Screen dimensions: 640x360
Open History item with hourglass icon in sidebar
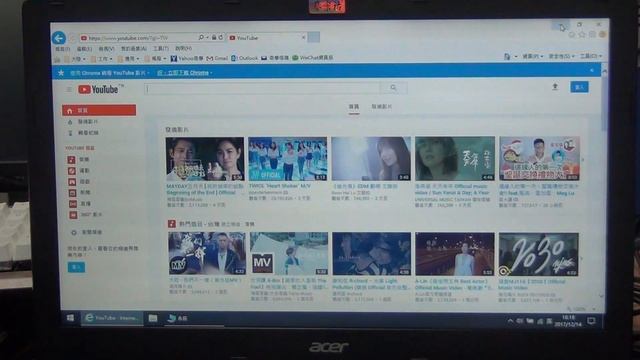[83, 133]
